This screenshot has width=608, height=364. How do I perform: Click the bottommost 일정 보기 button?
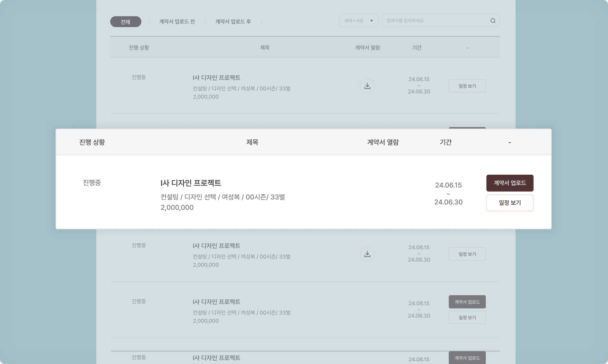467,317
